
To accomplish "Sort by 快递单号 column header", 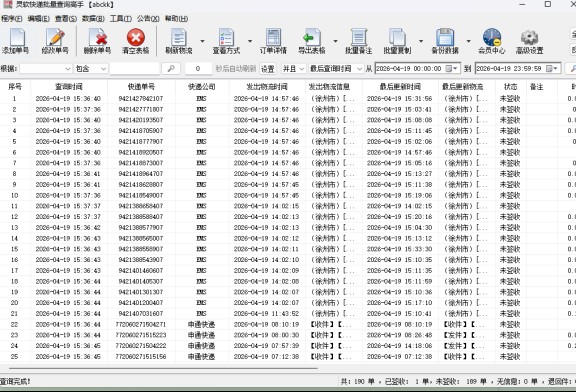I will 141,87.
